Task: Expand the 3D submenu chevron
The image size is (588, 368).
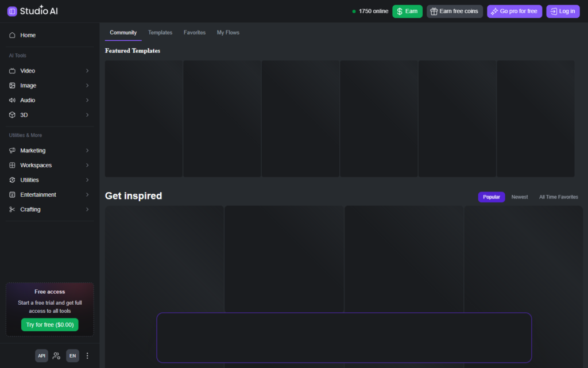Action: tap(87, 115)
